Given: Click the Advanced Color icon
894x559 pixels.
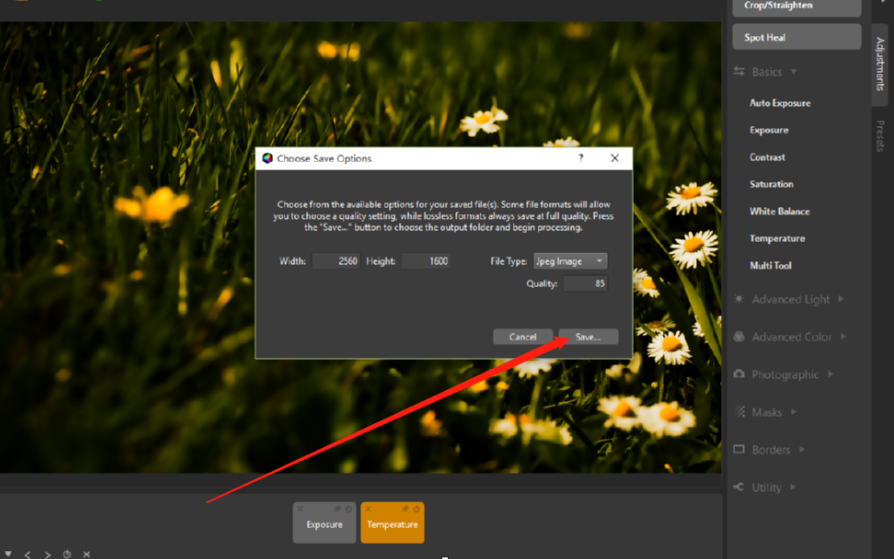Looking at the screenshot, I should 739,337.
